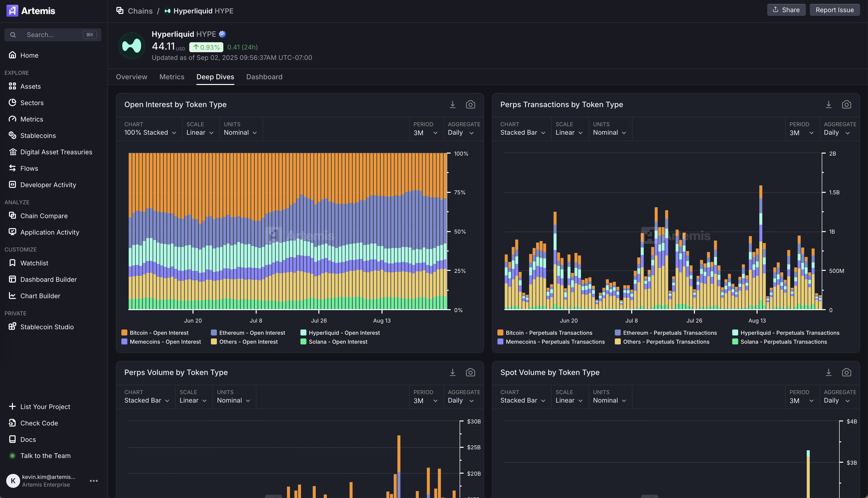Open Open Interest Aggregate Daily dropdown
Viewport: 868px width, 498px height.
point(461,132)
